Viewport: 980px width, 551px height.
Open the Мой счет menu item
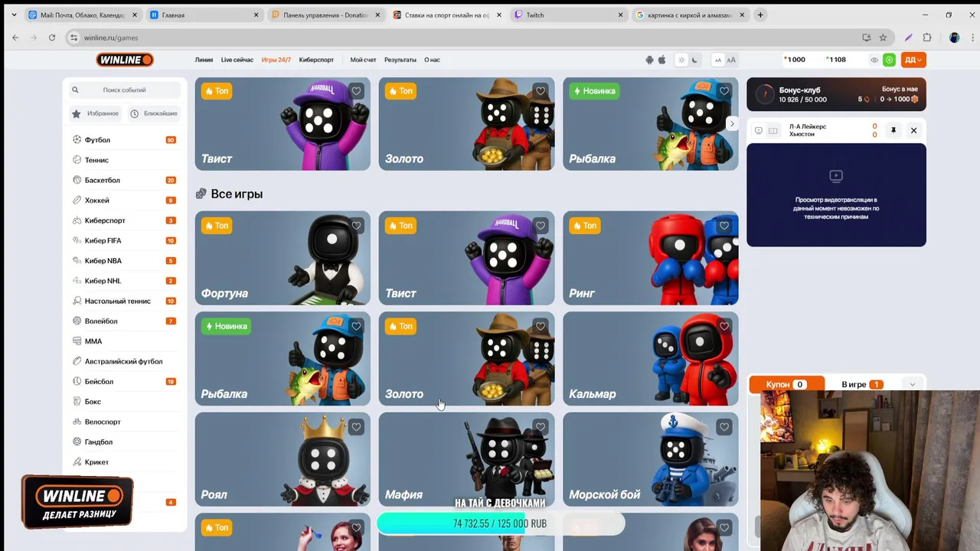[363, 60]
